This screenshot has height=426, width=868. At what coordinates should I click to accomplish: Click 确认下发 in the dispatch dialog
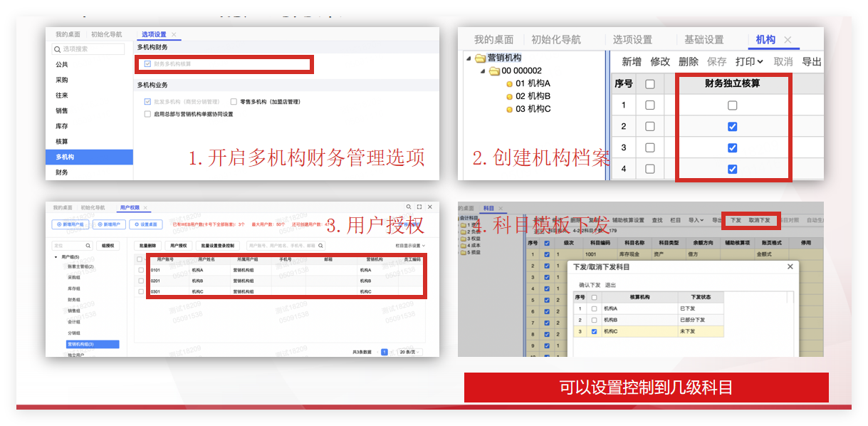pos(588,286)
